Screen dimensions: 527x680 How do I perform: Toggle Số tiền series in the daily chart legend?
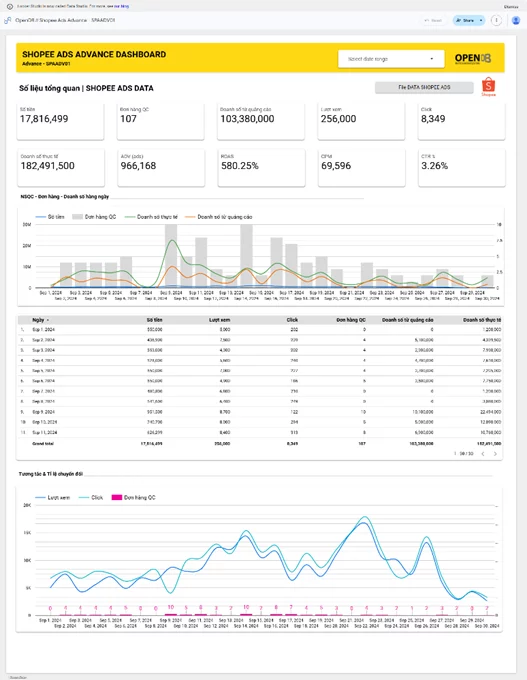coord(50,217)
